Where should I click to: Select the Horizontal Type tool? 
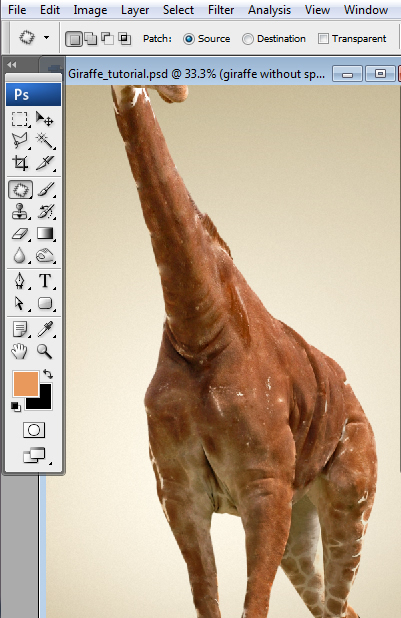point(45,281)
